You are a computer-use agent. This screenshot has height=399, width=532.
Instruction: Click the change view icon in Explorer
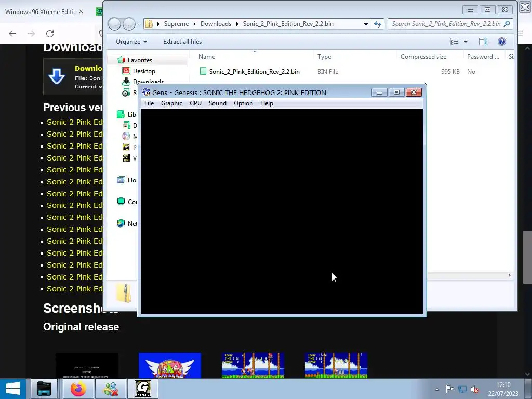tap(454, 42)
